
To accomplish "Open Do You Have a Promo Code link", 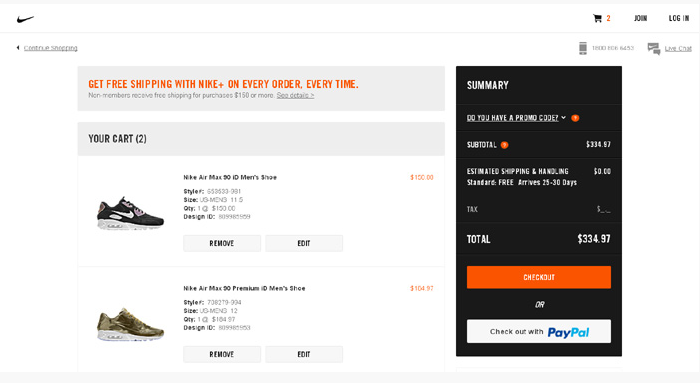I will point(512,118).
